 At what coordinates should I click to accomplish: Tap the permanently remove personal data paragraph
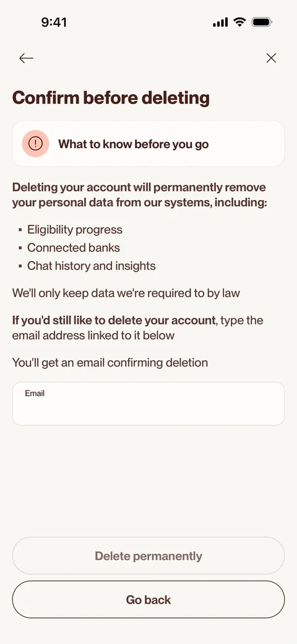139,195
